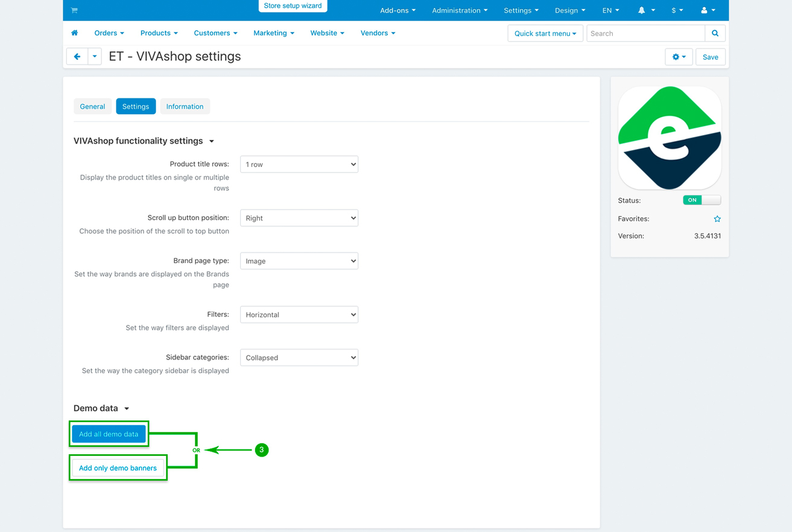Open the notifications bell menu
Image resolution: width=792 pixels, height=532 pixels.
[x=645, y=10]
